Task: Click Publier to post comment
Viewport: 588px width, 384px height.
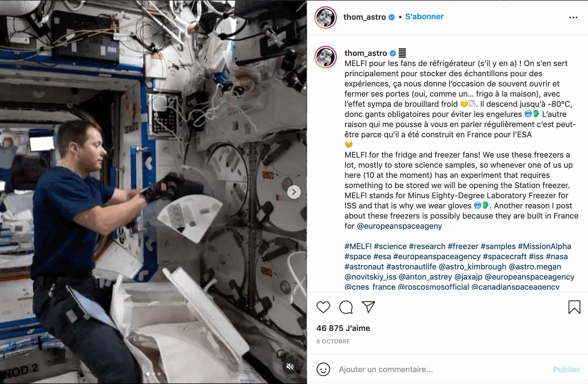Action: point(566,369)
